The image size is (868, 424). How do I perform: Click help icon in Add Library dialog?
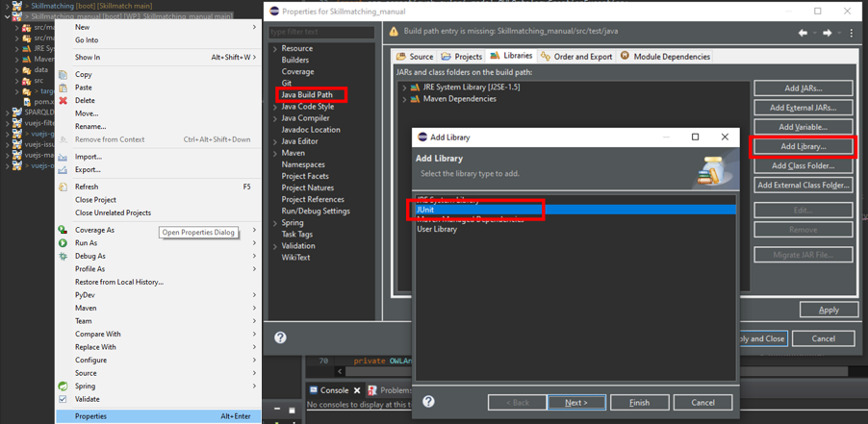[x=428, y=402]
